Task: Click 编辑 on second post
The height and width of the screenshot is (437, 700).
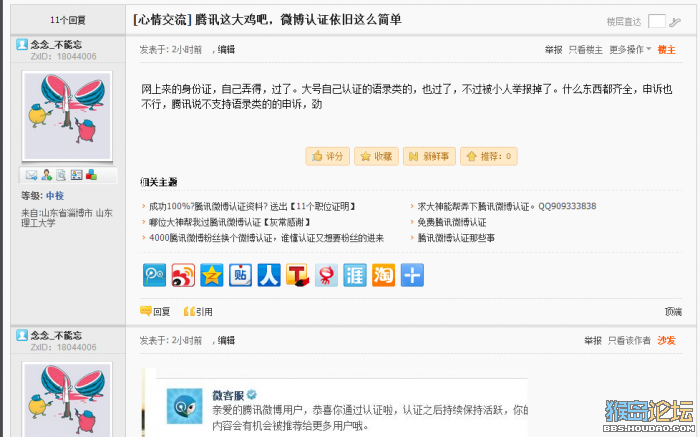Action: tap(226, 341)
